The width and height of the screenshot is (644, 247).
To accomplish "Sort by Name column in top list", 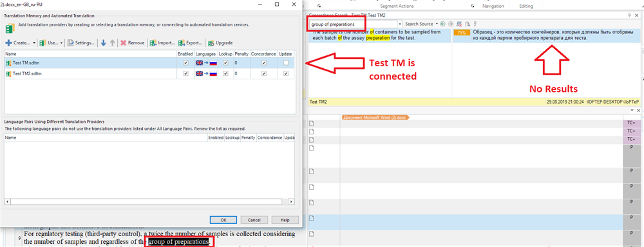I will tap(90, 54).
